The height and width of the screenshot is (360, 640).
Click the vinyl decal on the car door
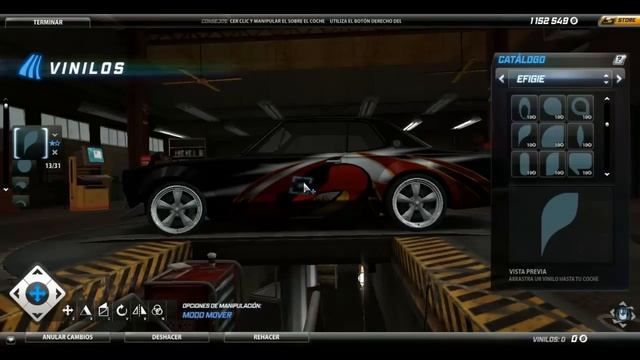[x=301, y=184]
